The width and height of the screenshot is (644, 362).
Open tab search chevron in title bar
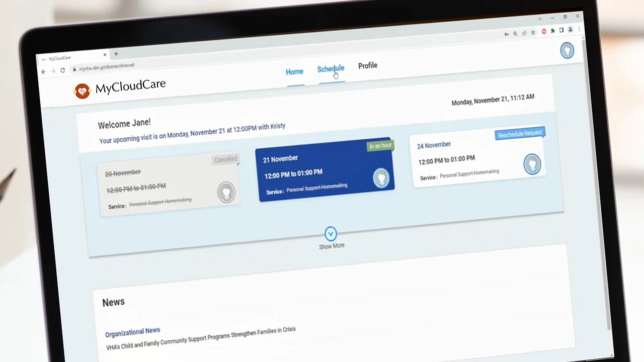(540, 19)
